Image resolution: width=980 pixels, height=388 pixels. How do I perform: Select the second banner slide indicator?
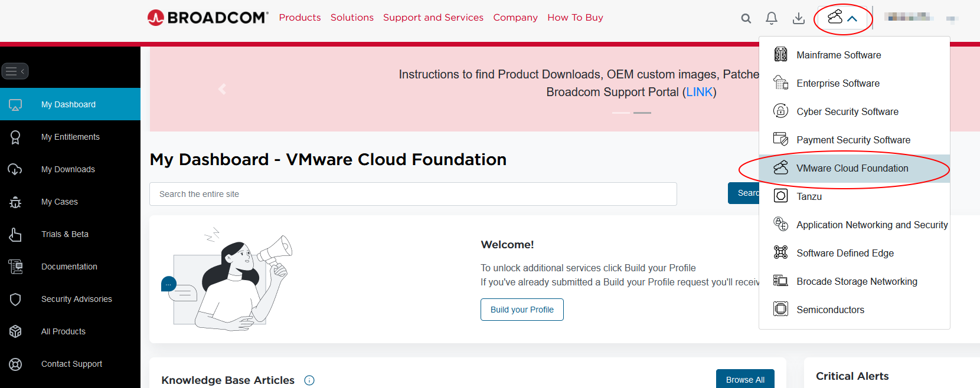tap(642, 113)
